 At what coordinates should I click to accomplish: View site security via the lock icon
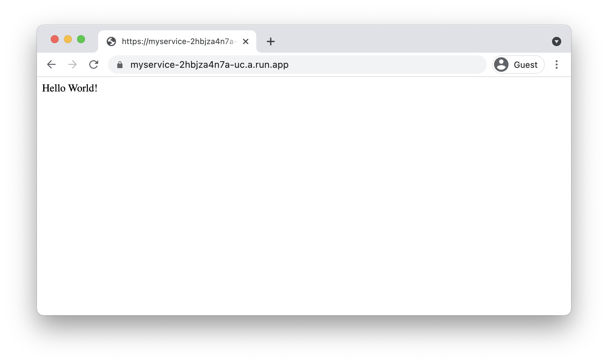[x=120, y=65]
